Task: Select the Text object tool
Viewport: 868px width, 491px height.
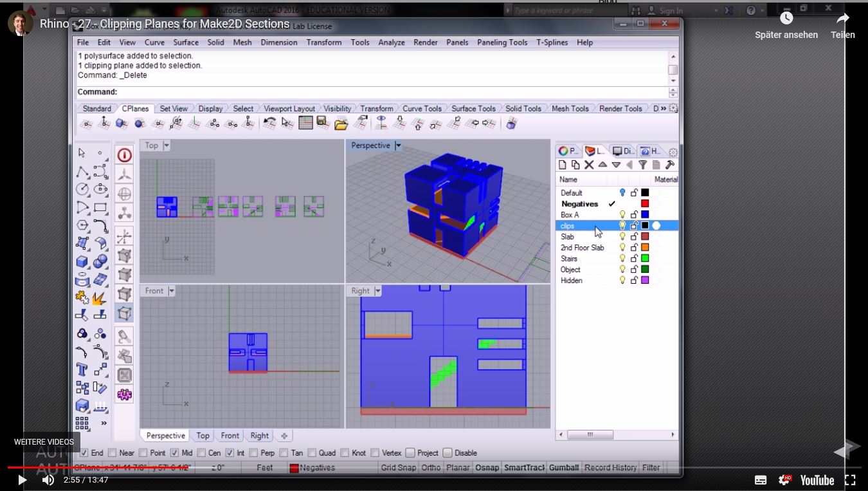Action: [x=82, y=369]
